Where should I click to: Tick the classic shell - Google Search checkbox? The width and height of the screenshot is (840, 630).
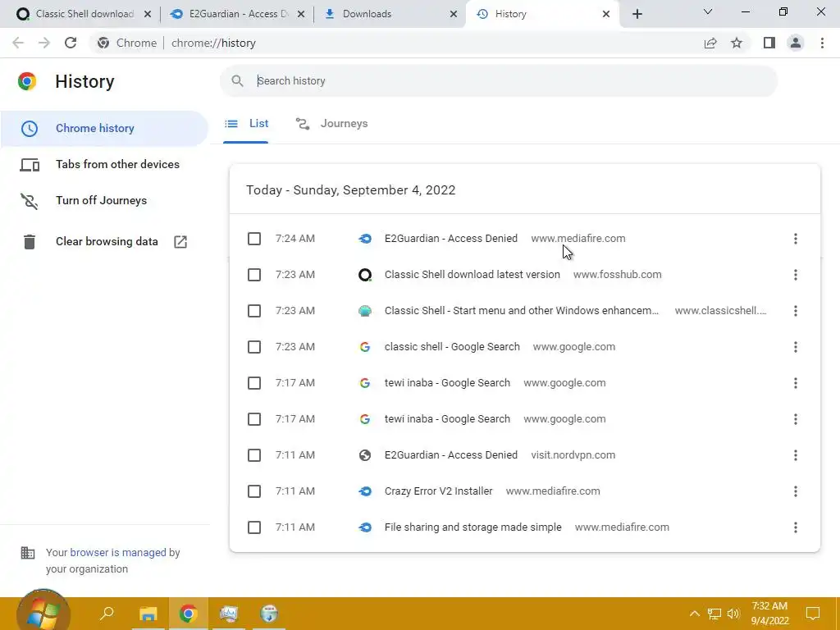pos(254,347)
